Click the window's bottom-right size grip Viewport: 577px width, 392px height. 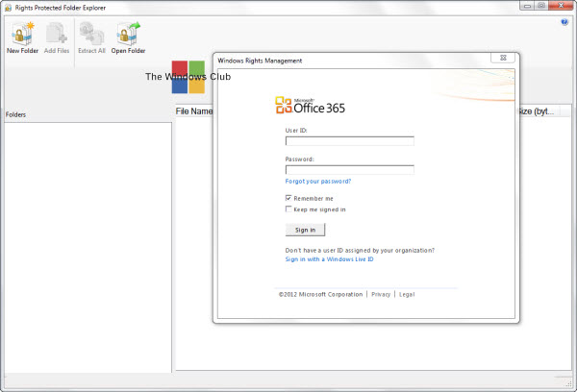tap(568, 382)
